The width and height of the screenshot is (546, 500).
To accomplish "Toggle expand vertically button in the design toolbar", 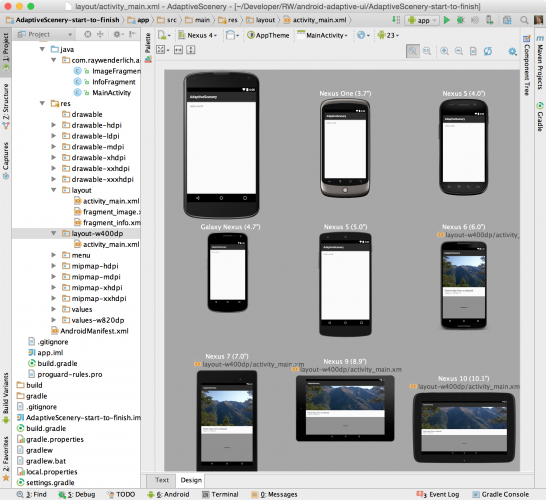I will click(190, 50).
